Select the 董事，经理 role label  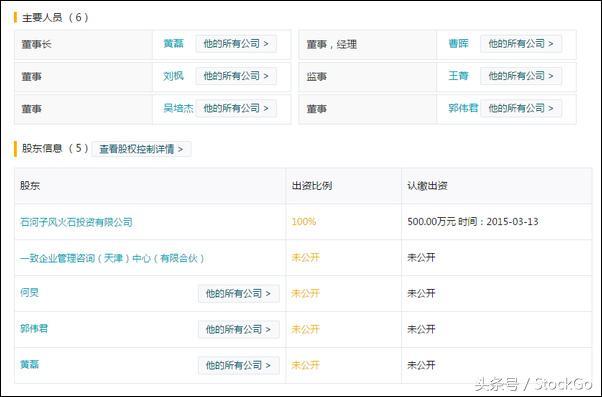pos(332,44)
